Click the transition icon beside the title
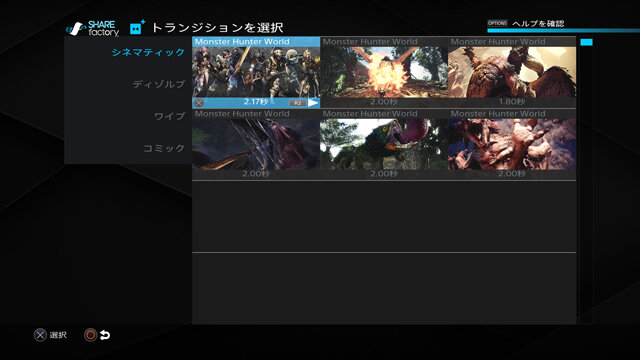Image resolution: width=640 pixels, height=360 pixels. [137, 27]
